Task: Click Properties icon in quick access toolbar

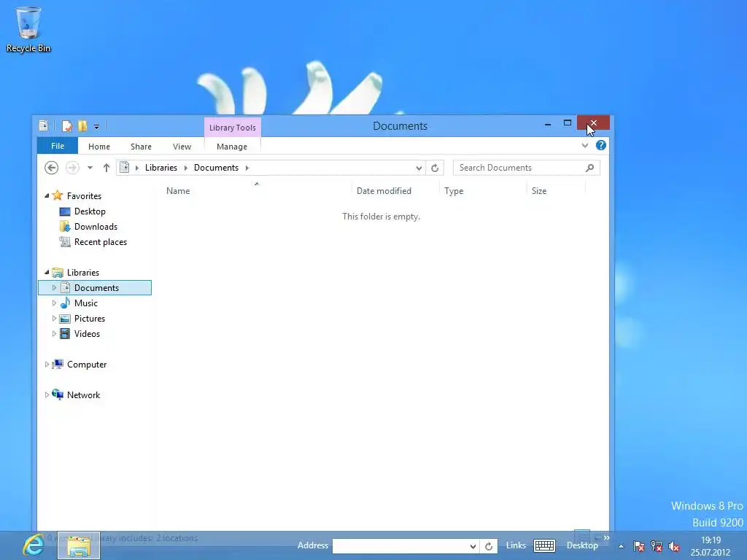Action: click(x=67, y=126)
